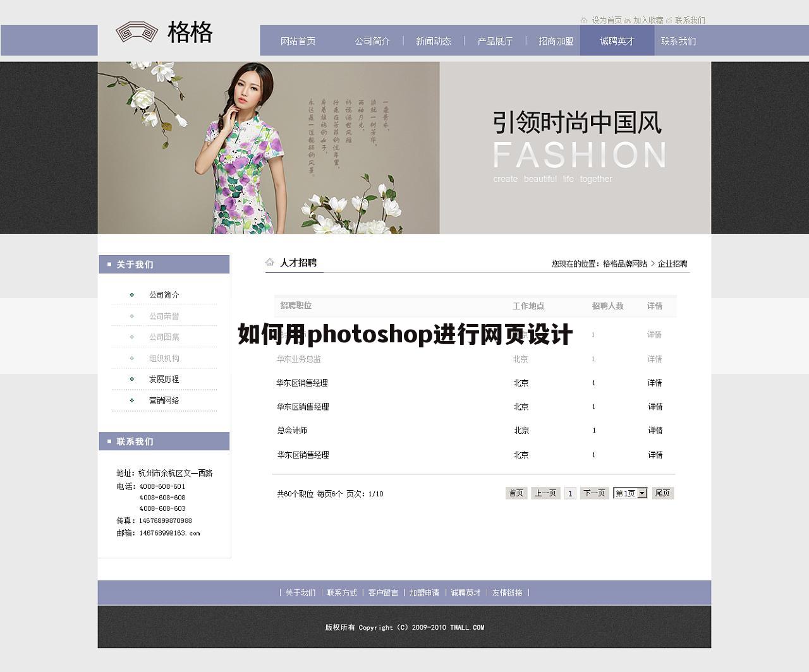Click the 加入收藏 link at top

648,20
